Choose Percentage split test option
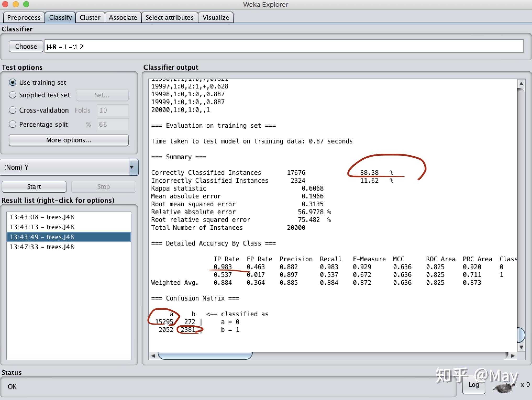 13,124
